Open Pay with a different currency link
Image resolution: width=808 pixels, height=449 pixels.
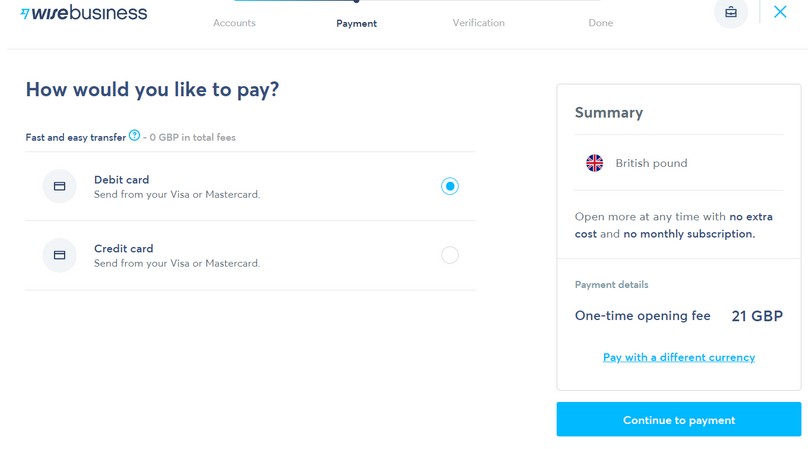[x=678, y=357]
